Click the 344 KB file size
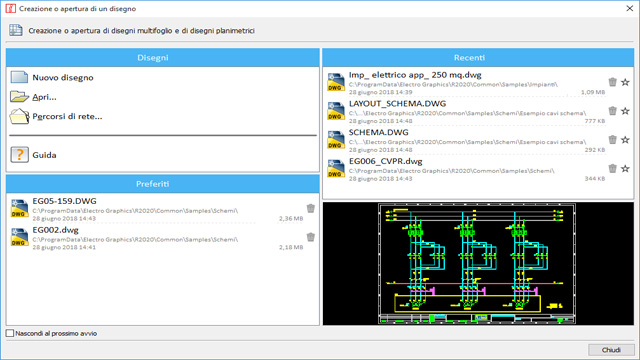The width and height of the screenshot is (640, 360). pos(595,178)
